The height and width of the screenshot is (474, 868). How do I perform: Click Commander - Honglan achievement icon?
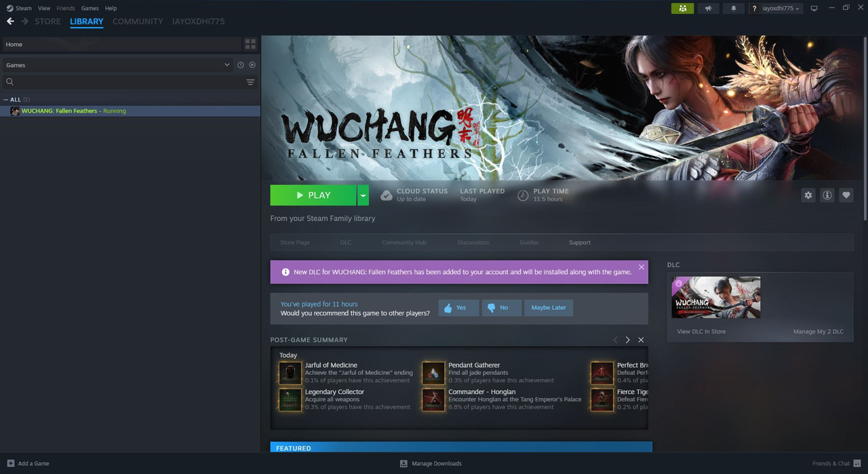433,399
